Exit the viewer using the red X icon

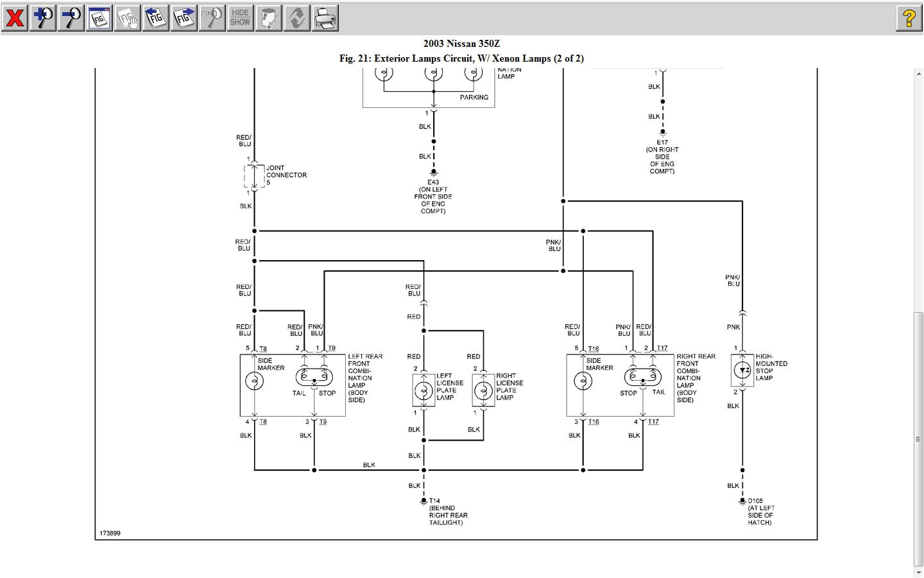coord(14,17)
